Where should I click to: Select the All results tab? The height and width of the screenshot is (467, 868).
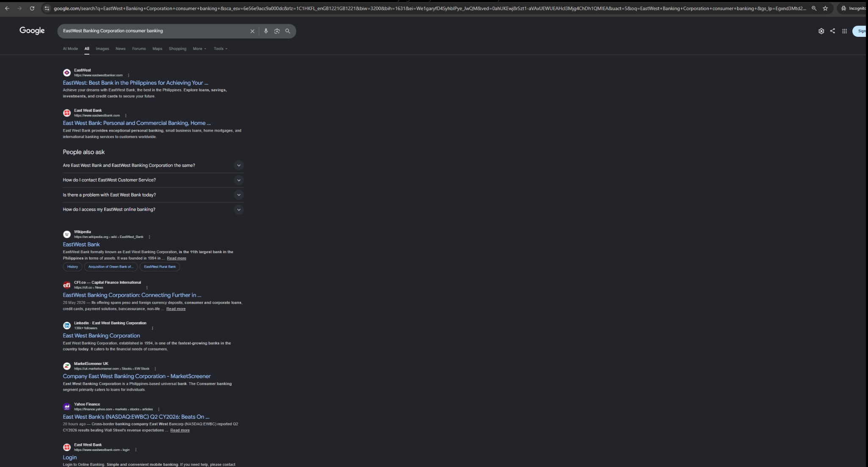tap(87, 49)
